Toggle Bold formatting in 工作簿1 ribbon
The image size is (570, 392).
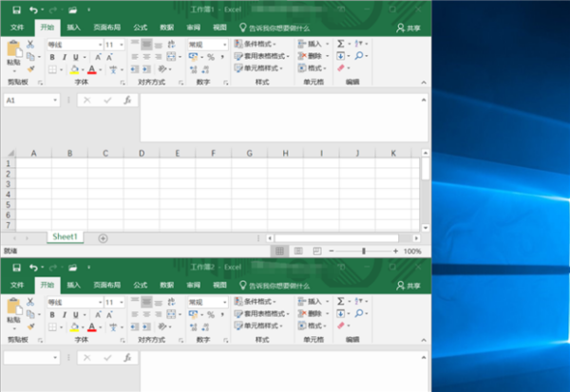point(52,57)
